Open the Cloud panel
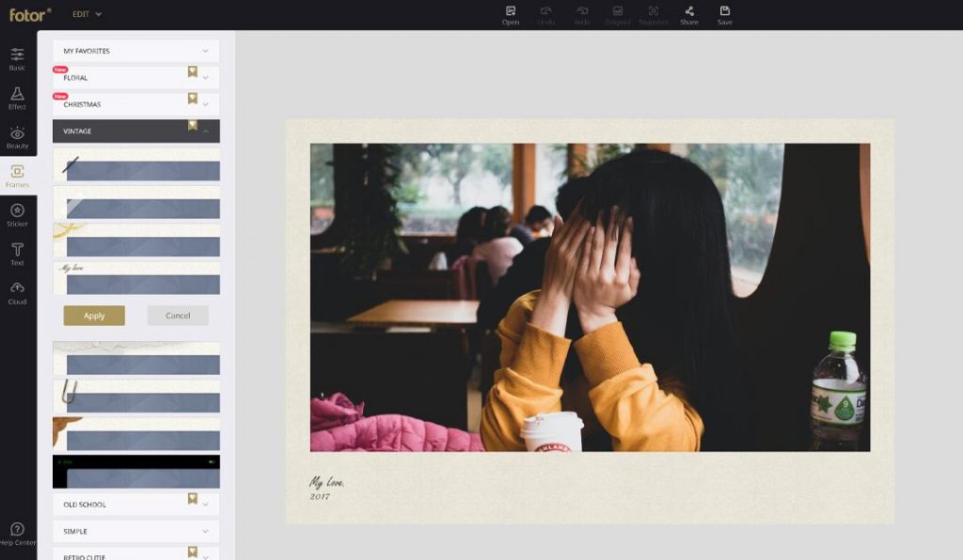 click(x=17, y=293)
